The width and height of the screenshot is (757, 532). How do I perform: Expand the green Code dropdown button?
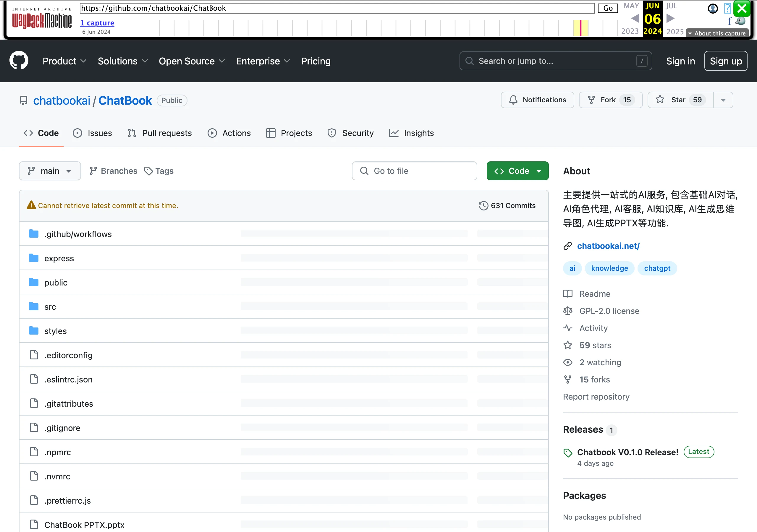click(517, 171)
